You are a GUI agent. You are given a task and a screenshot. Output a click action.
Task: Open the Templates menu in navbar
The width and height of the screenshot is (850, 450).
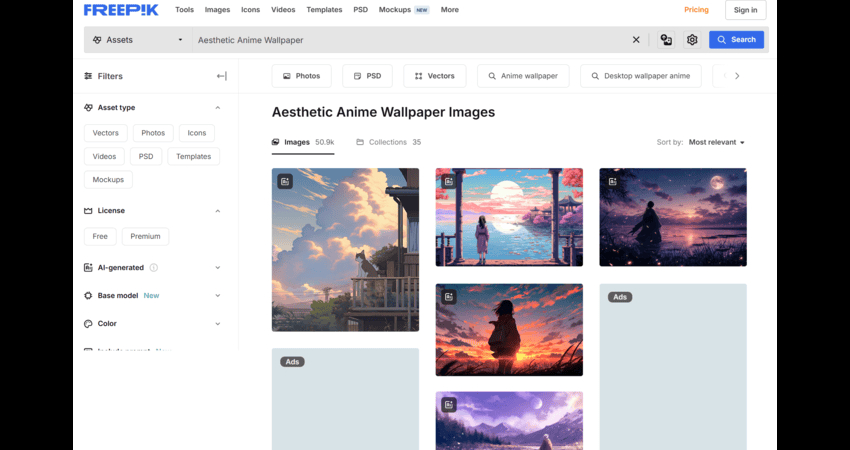pos(324,10)
